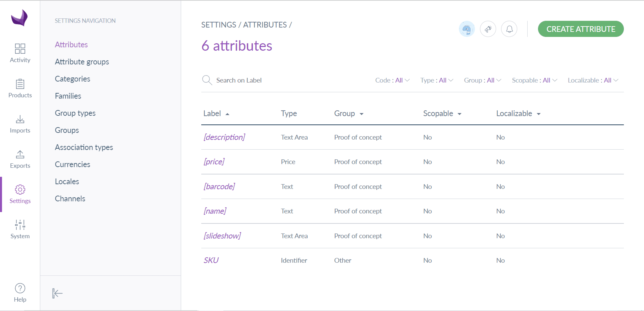Sort by the Group column header
This screenshot has height=311, width=644.
coord(349,114)
